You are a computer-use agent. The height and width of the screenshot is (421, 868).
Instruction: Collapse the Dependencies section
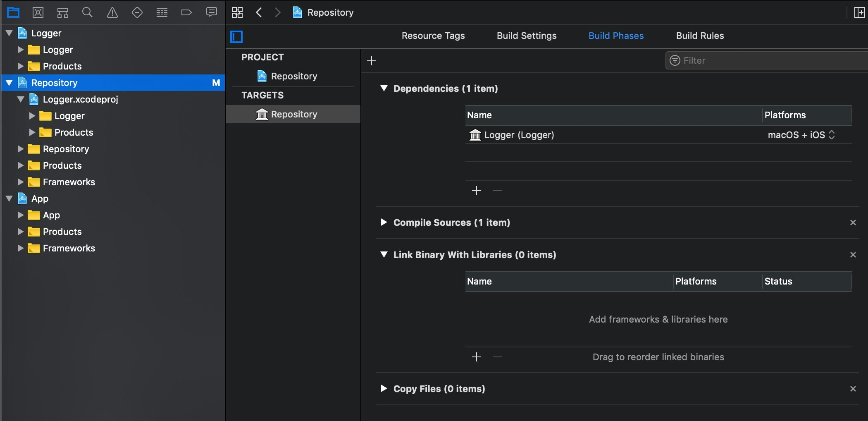pyautogui.click(x=384, y=89)
